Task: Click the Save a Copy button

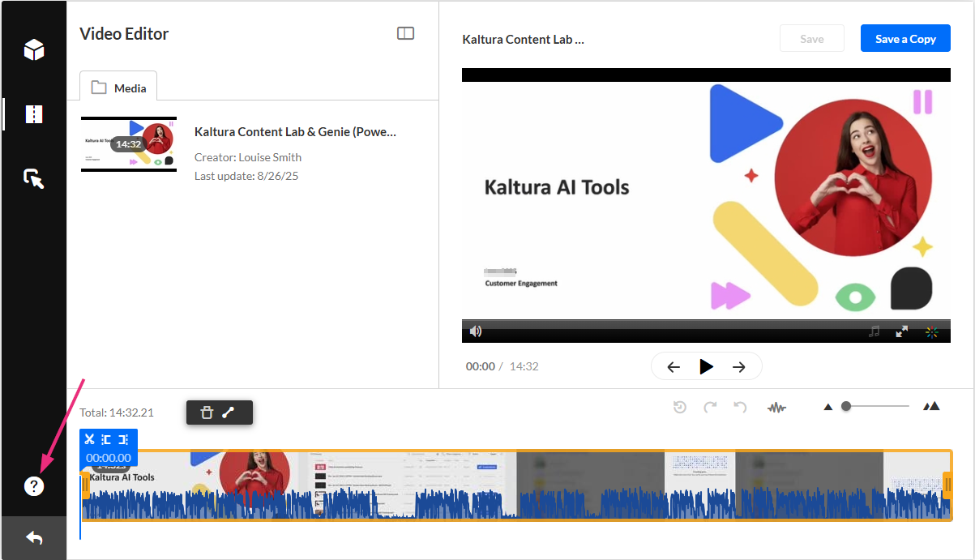Action: [905, 38]
